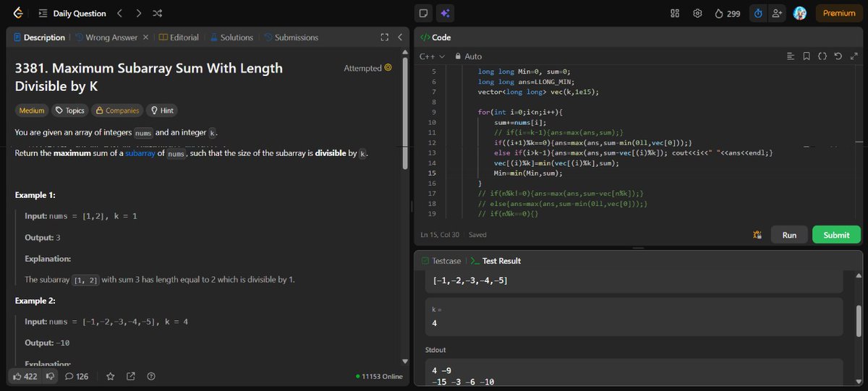Viewport: 868px width, 391px height.
Task: Maximize the description panel
Action: tap(385, 38)
